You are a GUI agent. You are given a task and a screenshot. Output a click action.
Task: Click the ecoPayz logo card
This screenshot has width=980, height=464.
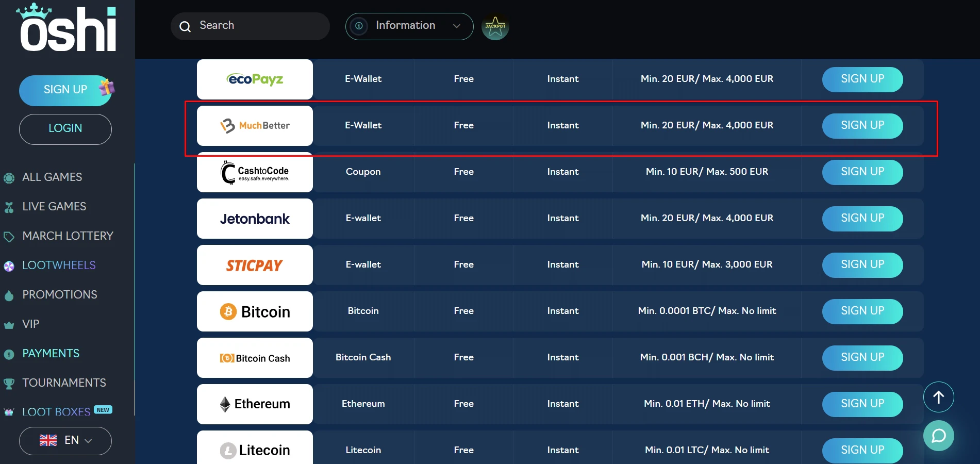[x=255, y=79]
